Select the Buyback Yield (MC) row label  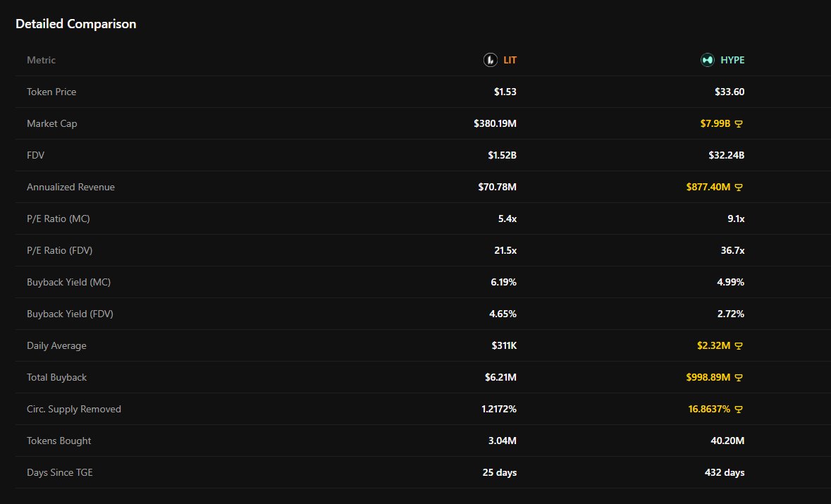click(x=68, y=282)
